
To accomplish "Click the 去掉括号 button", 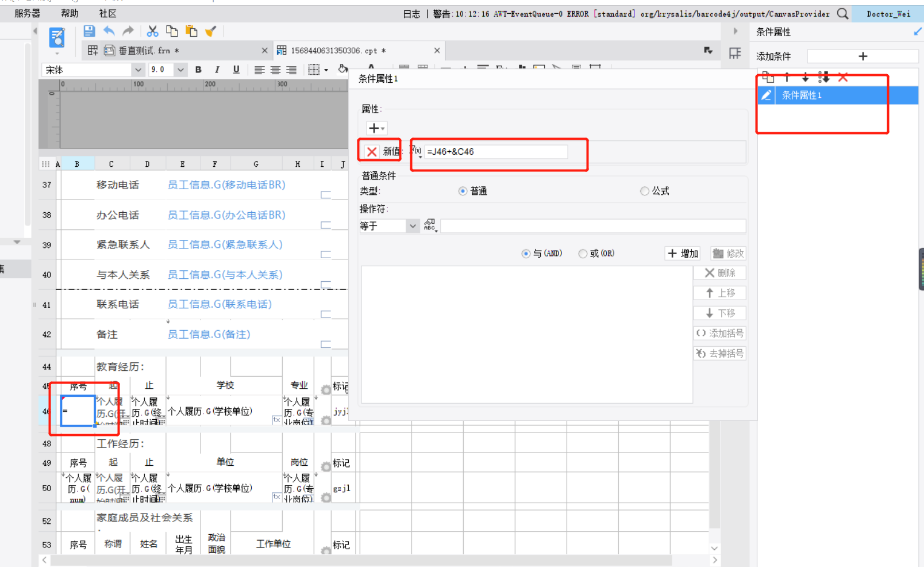I will click(x=719, y=354).
